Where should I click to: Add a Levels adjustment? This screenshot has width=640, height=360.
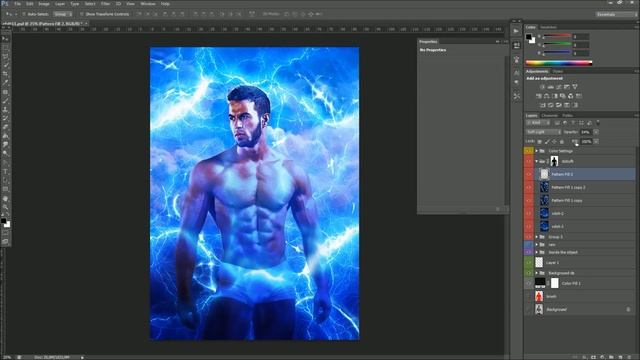tap(551, 87)
